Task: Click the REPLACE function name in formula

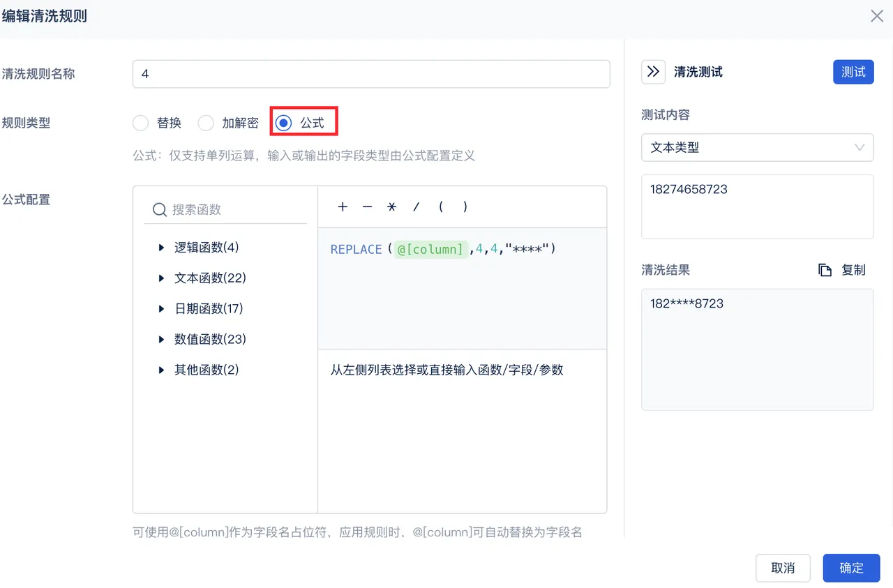Action: point(356,249)
